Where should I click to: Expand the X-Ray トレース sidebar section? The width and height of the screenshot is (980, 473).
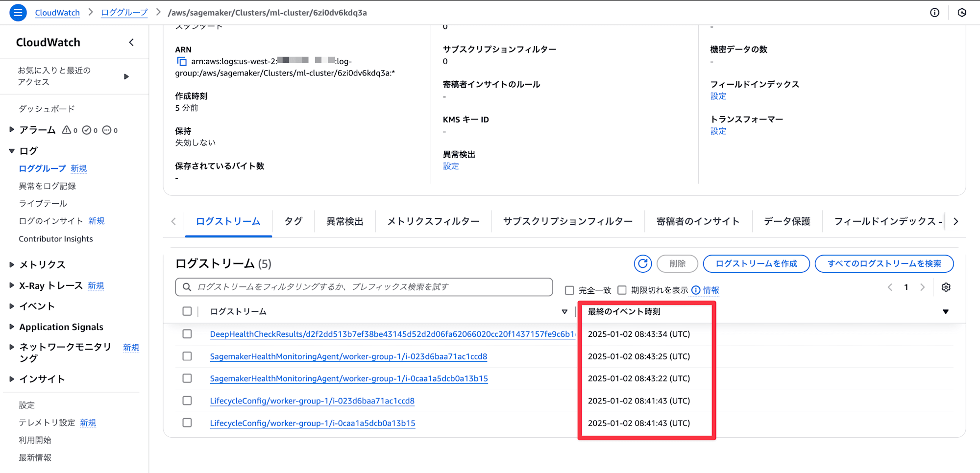pyautogui.click(x=12, y=285)
